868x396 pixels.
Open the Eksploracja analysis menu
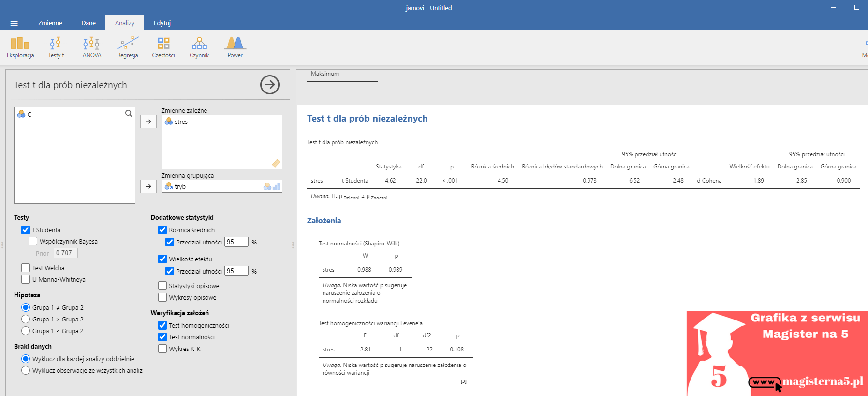[20, 47]
